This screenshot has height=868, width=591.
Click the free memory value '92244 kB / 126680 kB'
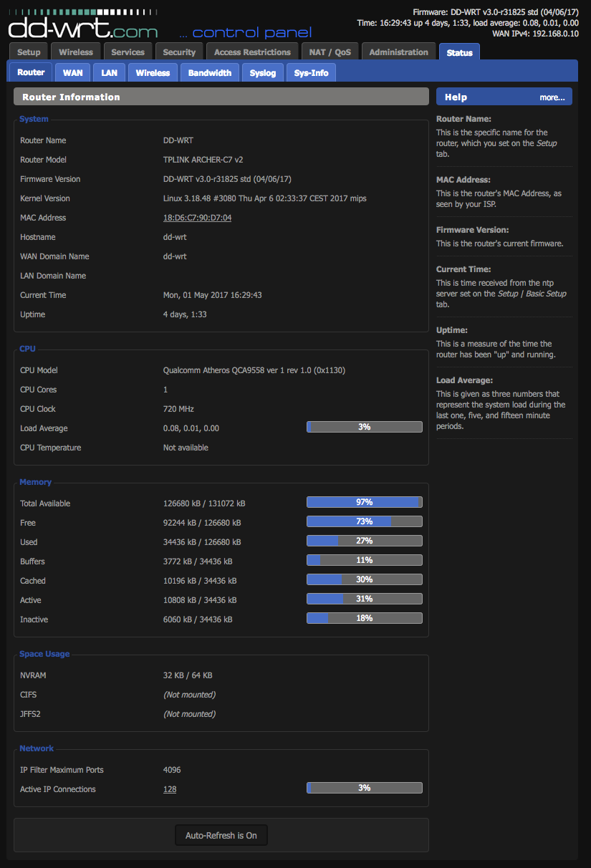coord(202,523)
